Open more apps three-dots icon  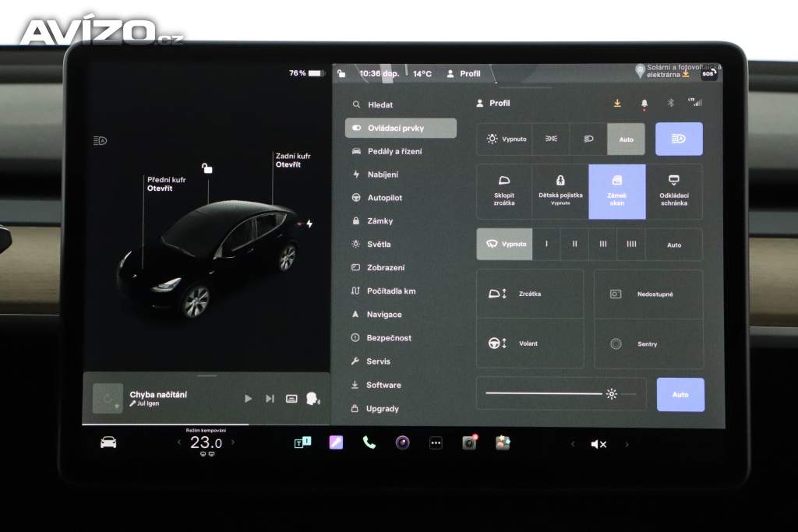(x=436, y=443)
